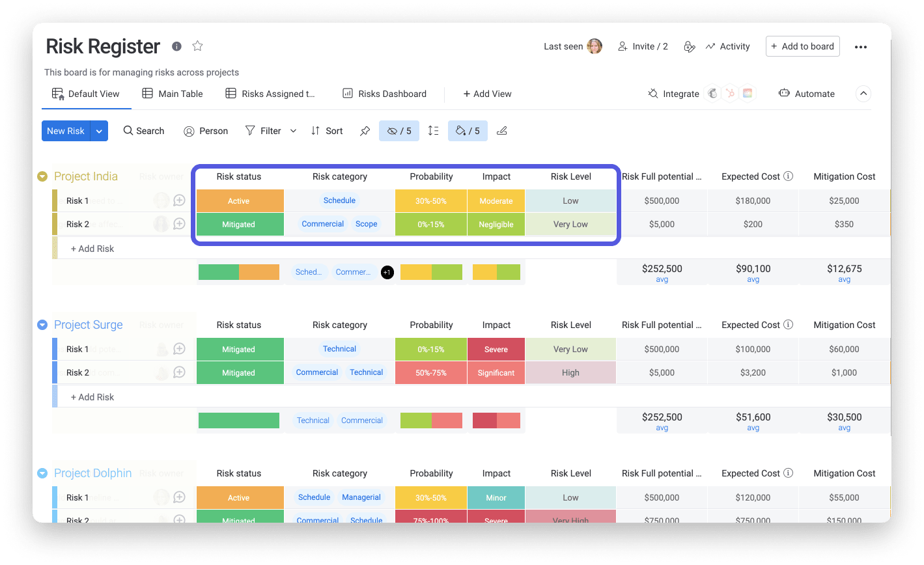Collapse the header with the up chevron
This screenshot has height=565, width=924.
click(x=863, y=94)
